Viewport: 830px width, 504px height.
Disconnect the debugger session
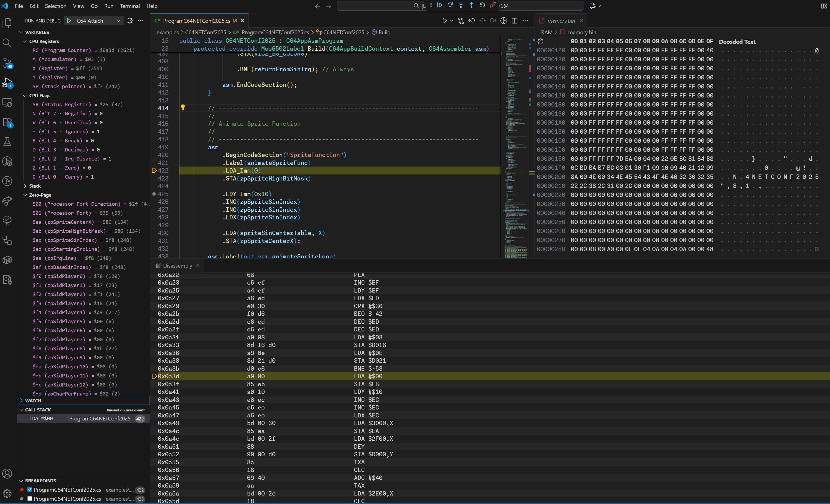coord(493,5)
